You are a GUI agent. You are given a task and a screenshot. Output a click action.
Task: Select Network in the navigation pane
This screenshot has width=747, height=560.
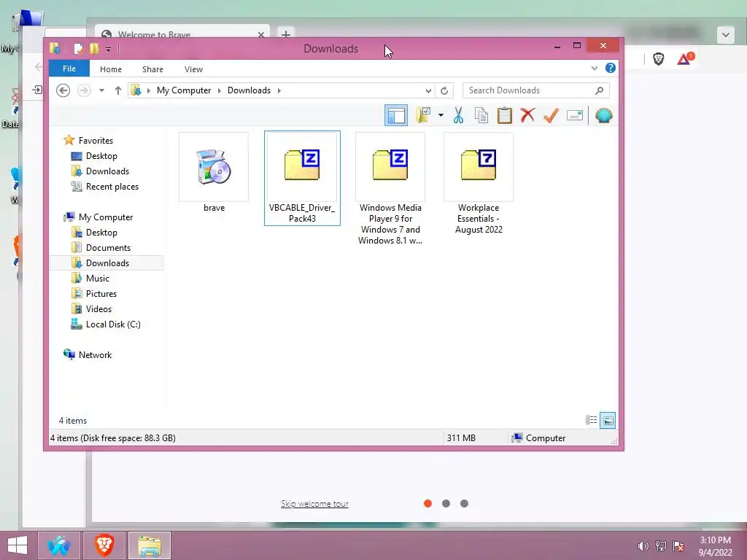(95, 355)
